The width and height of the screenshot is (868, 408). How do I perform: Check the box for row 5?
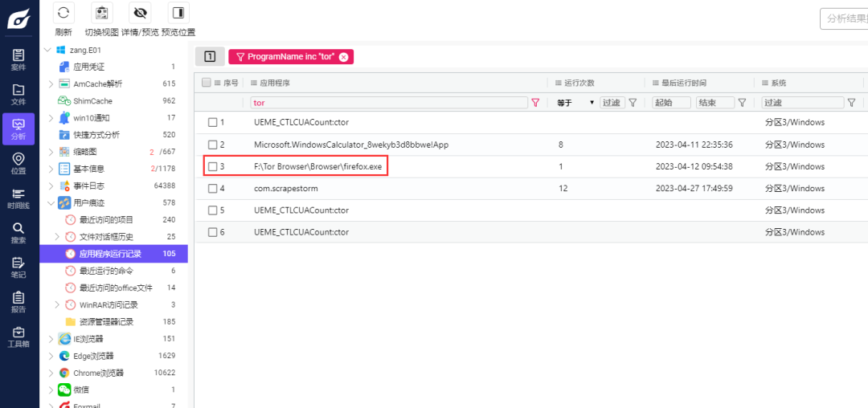pos(212,210)
